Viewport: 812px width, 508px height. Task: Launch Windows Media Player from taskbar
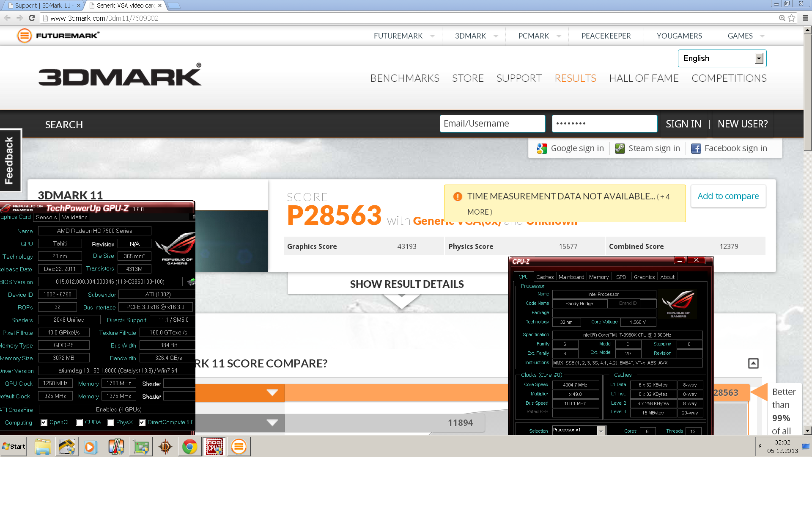pos(90,447)
